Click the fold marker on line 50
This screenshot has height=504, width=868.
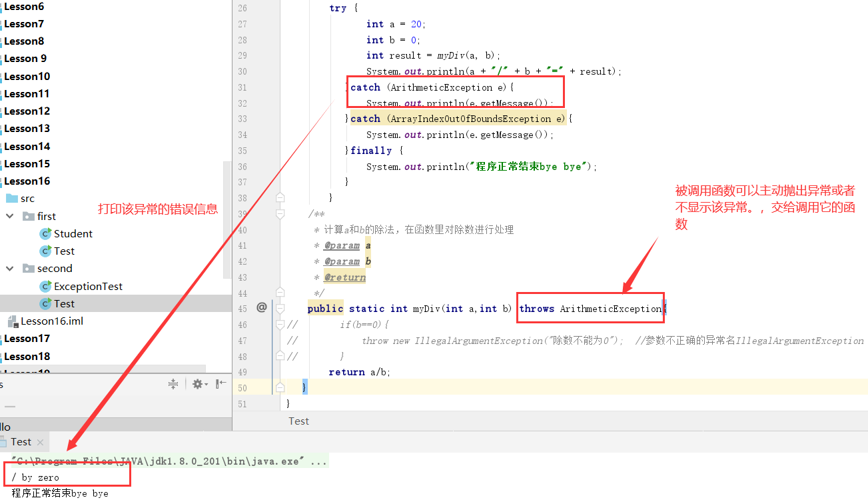pos(280,387)
